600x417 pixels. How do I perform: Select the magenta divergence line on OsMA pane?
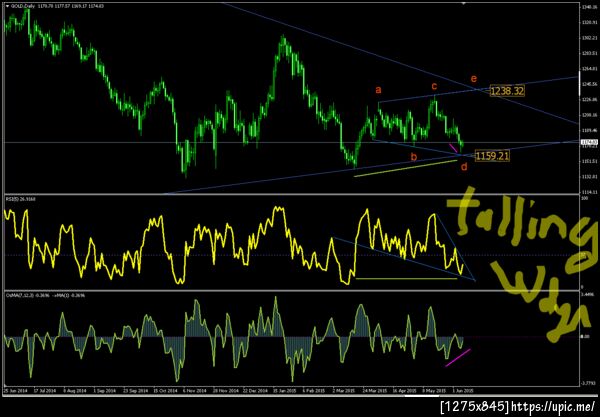(x=458, y=357)
